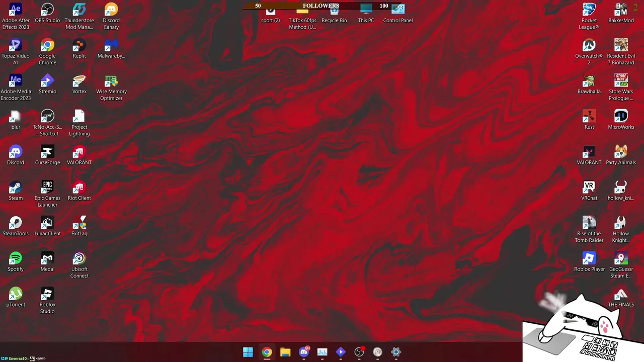The height and width of the screenshot is (362, 644).
Task: Click the Google Chrome desktop shortcut
Action: (47, 52)
